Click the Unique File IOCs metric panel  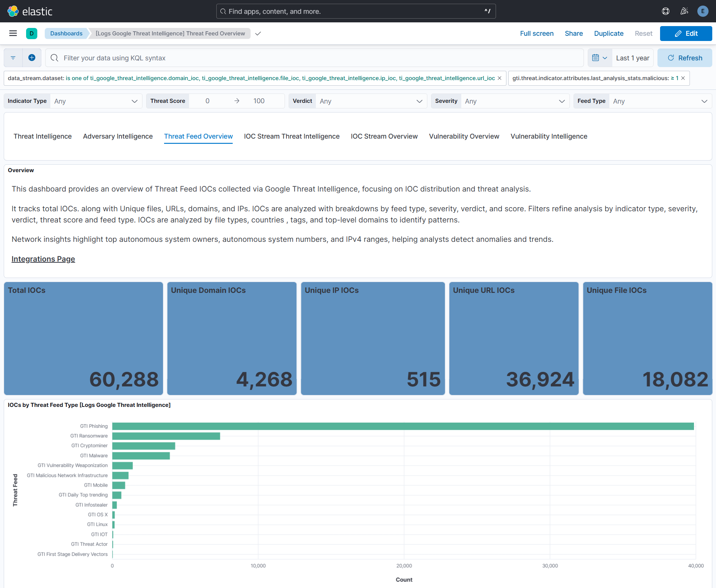(648, 338)
